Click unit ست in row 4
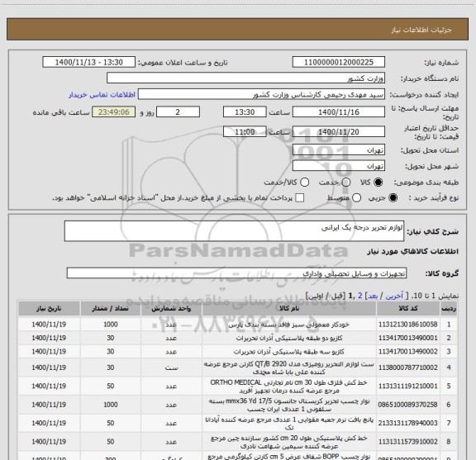This screenshot has height=460, width=476. click(x=171, y=368)
